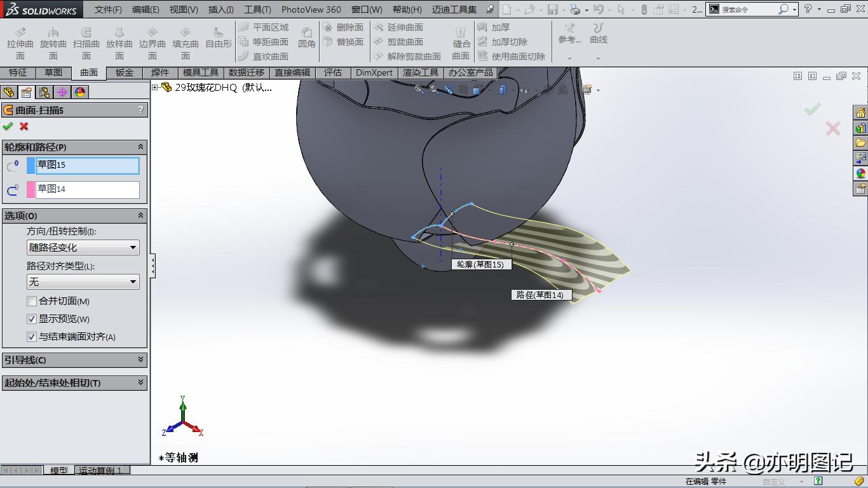Select the 缝合曲面 (Knit Surface) tool

pyautogui.click(x=460, y=39)
